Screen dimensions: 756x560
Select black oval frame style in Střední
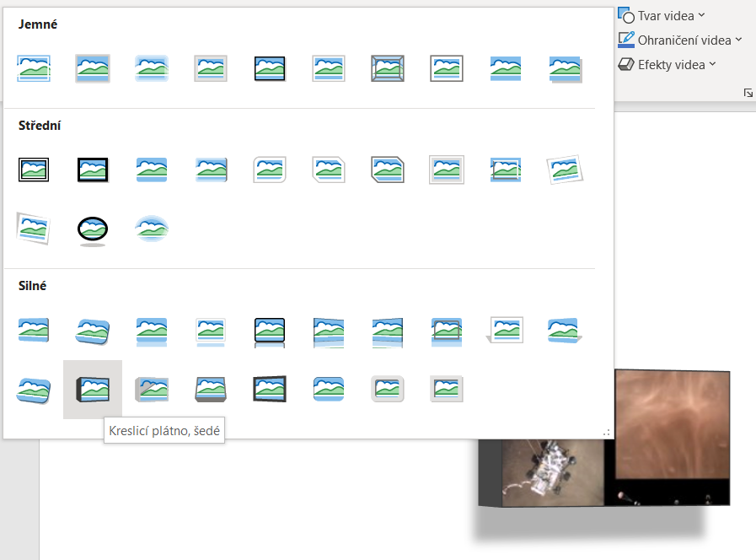(93, 229)
